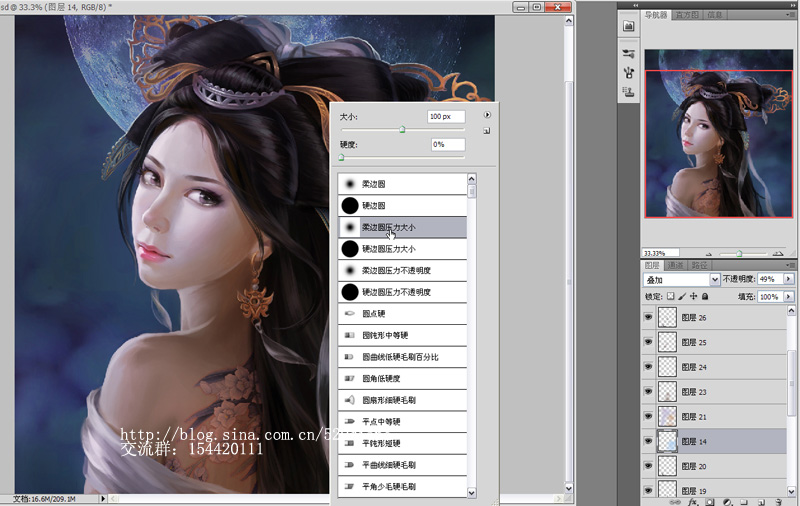This screenshot has width=800, height=506.
Task: Add a layer style with the fx icon
Action: click(693, 502)
